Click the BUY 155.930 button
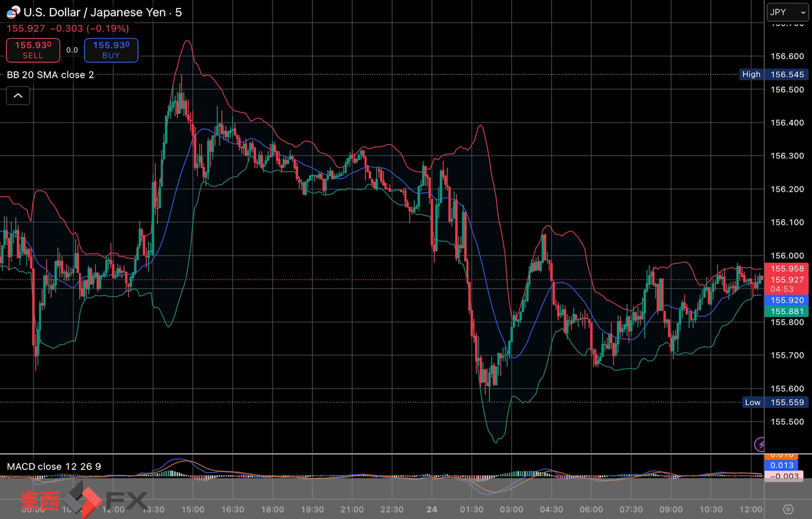The width and height of the screenshot is (812, 519). 111,50
